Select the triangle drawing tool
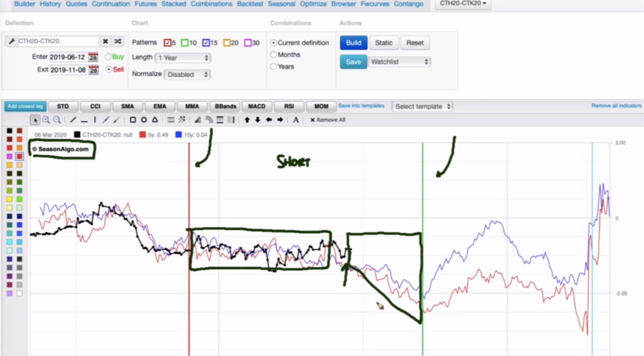Image resolution: width=644 pixels, height=356 pixels. [x=155, y=120]
